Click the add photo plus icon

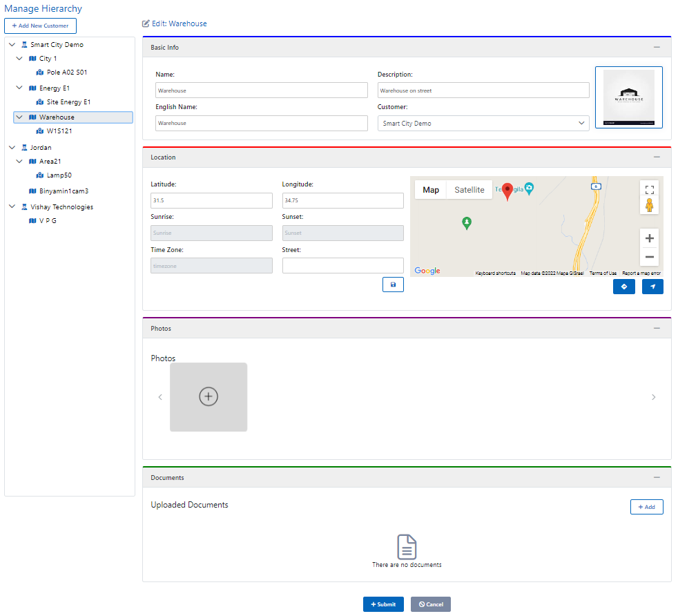click(209, 396)
